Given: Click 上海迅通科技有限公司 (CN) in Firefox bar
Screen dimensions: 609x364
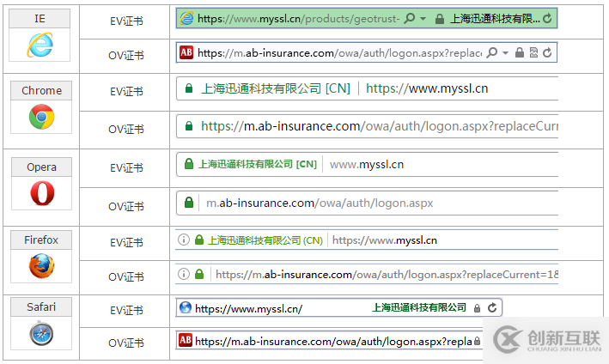Looking at the screenshot, I should tap(265, 240).
